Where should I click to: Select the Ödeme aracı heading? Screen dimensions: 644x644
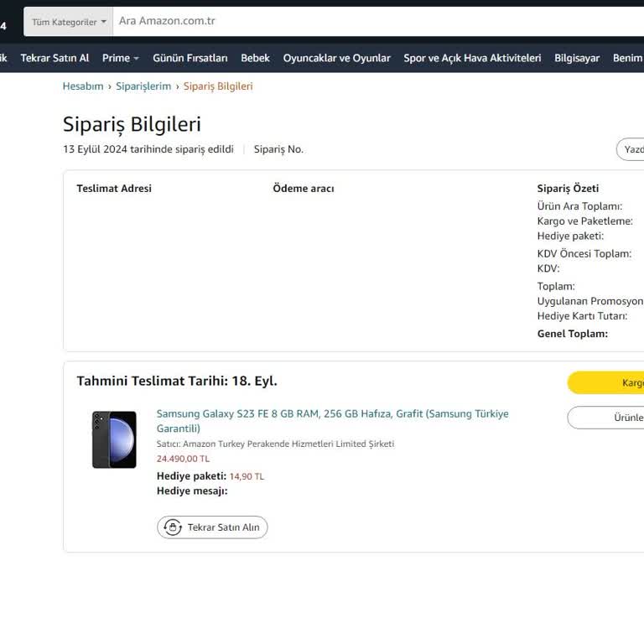click(304, 189)
